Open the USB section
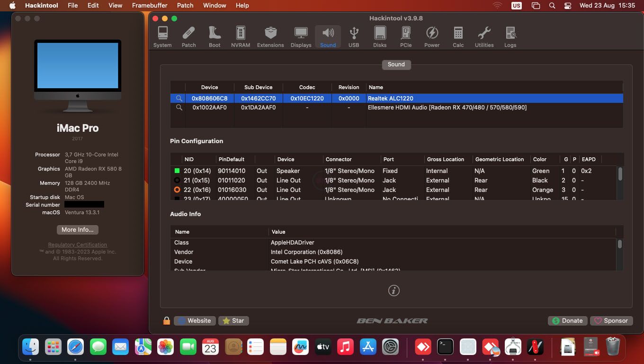Image resolution: width=644 pixels, height=364 pixels. tap(354, 37)
